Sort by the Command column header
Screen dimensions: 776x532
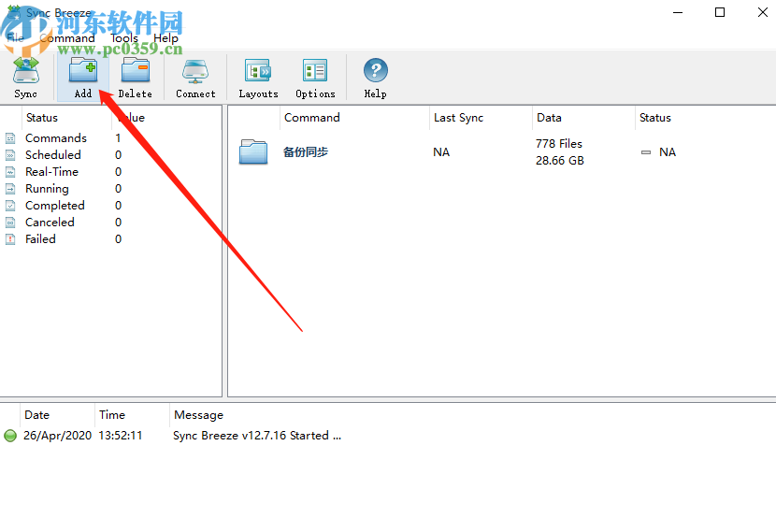pos(311,118)
